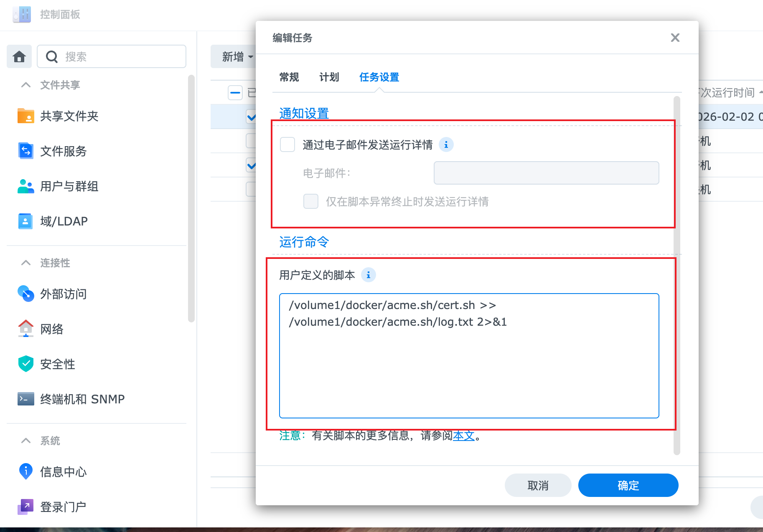The image size is (763, 532).
Task: Open the 本文 help link
Action: 464,436
